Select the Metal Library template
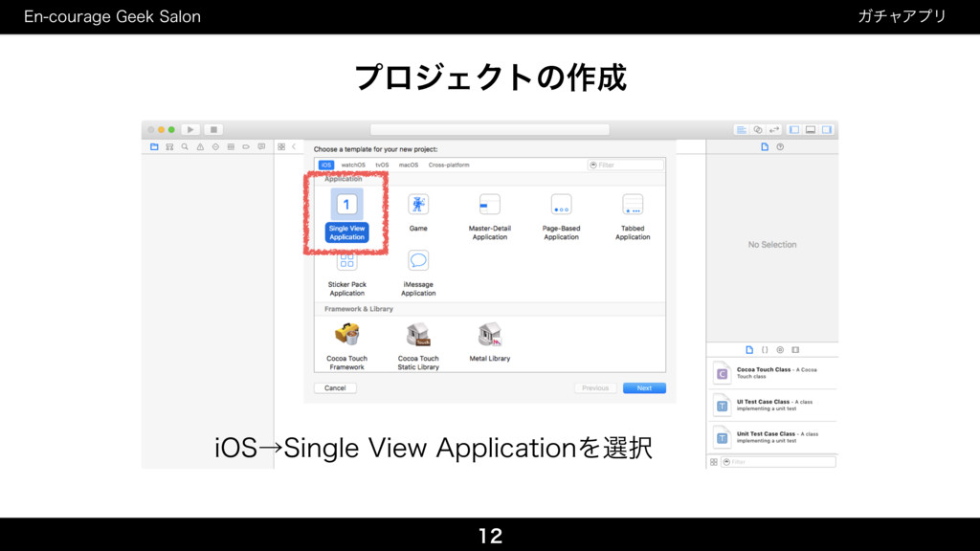This screenshot has width=980, height=551. point(489,342)
